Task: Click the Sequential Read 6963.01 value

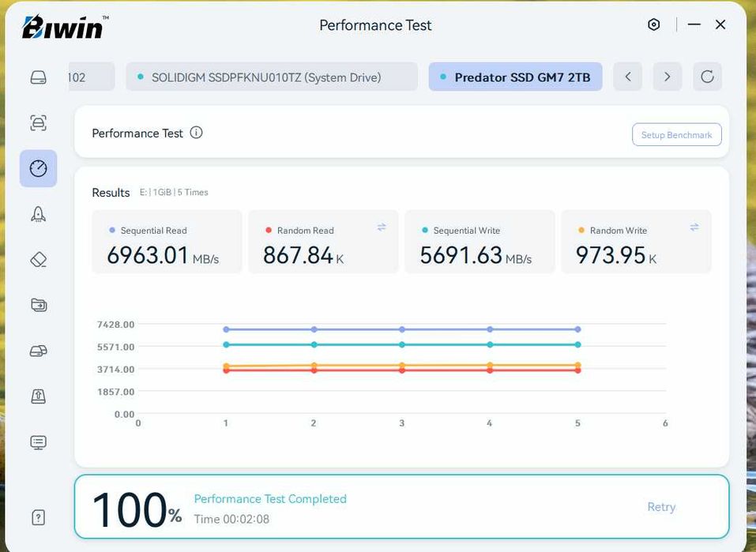Action: pos(148,255)
